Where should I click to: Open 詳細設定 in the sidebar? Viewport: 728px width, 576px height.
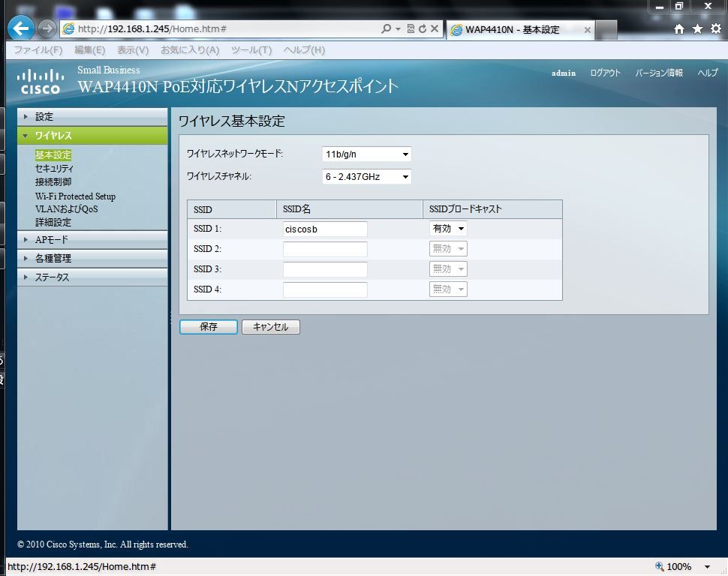click(x=53, y=222)
